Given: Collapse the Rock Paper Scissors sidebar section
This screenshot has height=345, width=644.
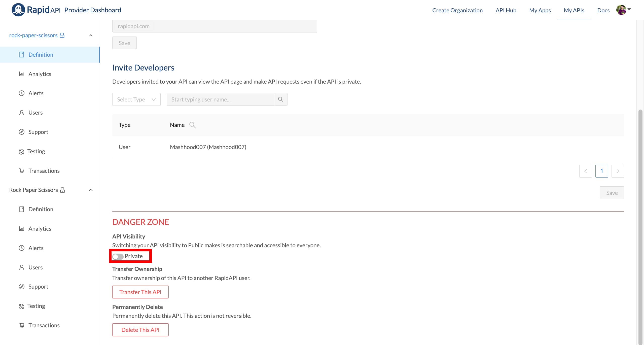Looking at the screenshot, I should 91,190.
